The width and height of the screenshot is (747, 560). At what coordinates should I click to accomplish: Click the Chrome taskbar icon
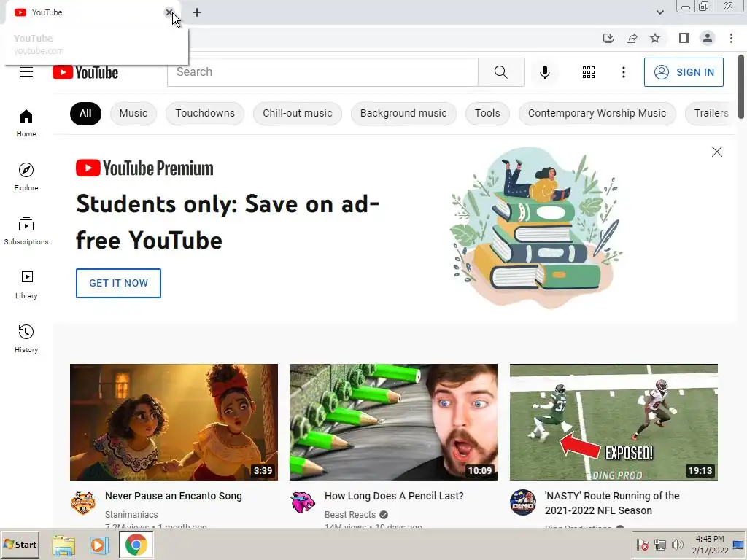tap(136, 545)
